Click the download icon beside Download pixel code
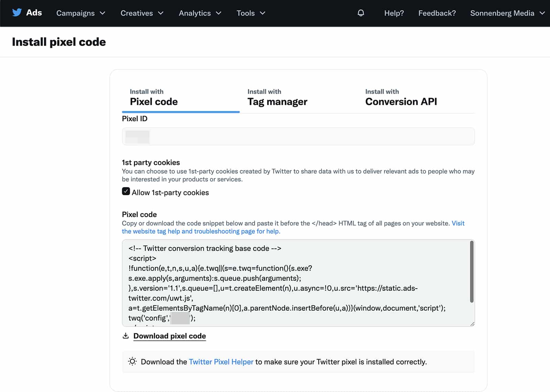550x392 pixels. (126, 336)
